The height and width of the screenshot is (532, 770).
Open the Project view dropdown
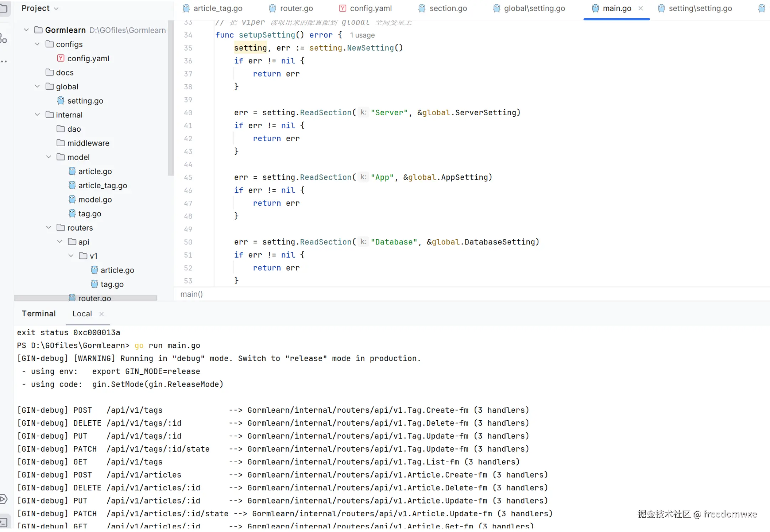pos(40,8)
